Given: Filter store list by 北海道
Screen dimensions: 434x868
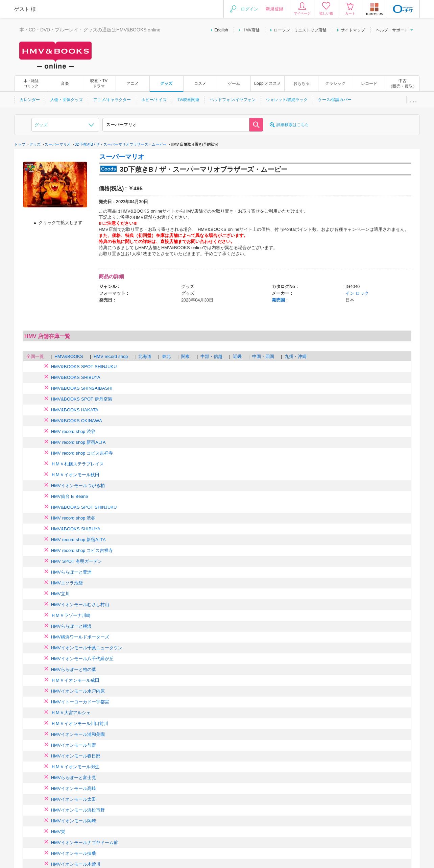Looking at the screenshot, I should point(145,357).
